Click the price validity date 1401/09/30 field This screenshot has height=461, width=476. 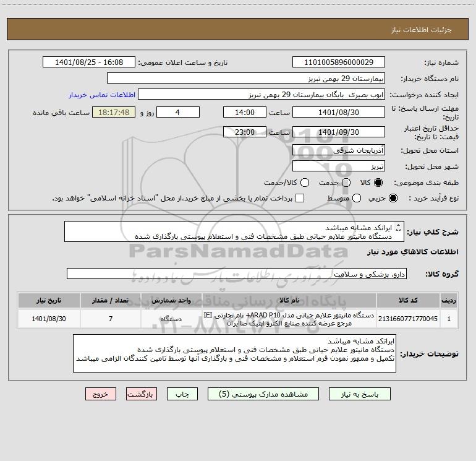click(x=339, y=132)
